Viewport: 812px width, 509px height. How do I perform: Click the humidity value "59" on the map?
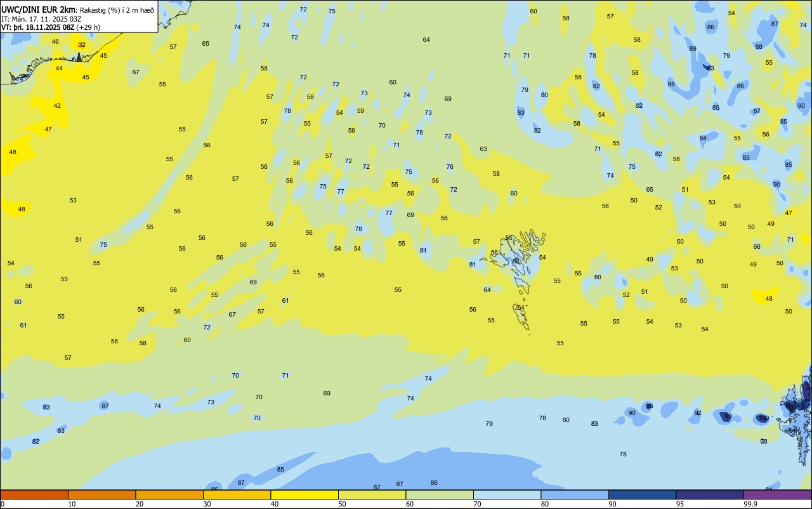[x=360, y=110]
